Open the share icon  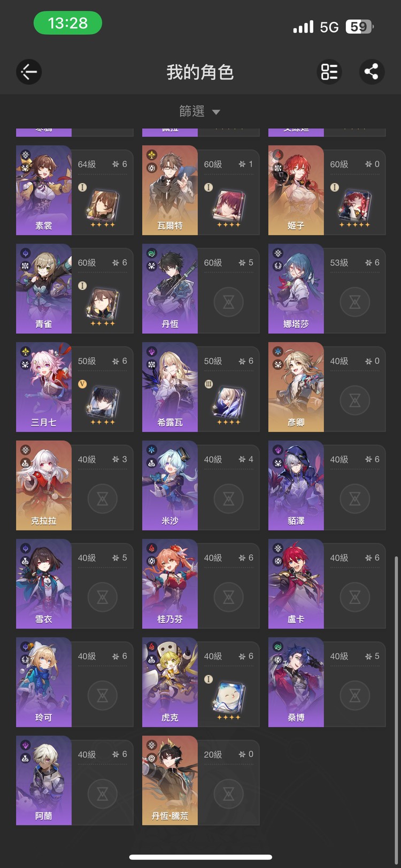372,72
